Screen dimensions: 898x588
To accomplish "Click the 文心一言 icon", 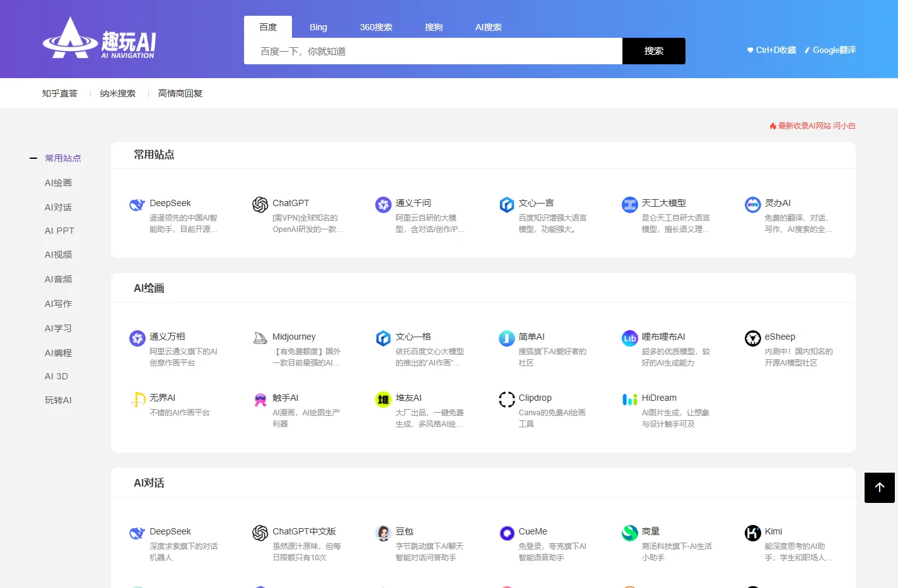I will pyautogui.click(x=507, y=205).
